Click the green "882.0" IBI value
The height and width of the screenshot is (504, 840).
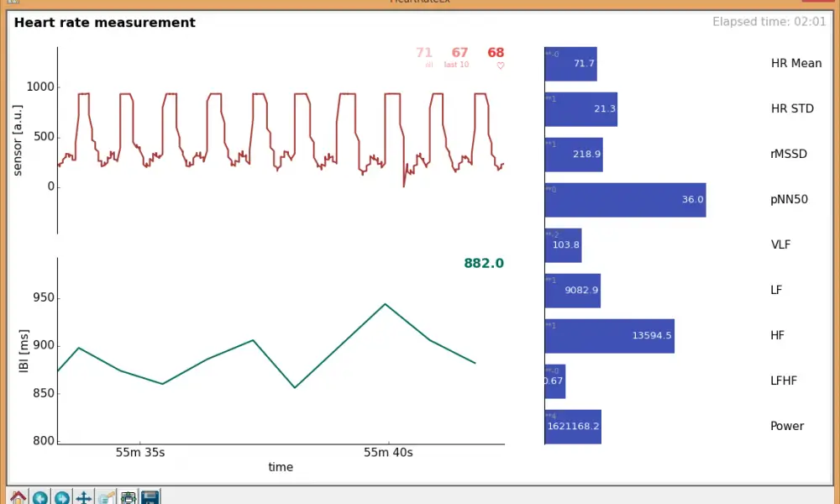pos(484,263)
